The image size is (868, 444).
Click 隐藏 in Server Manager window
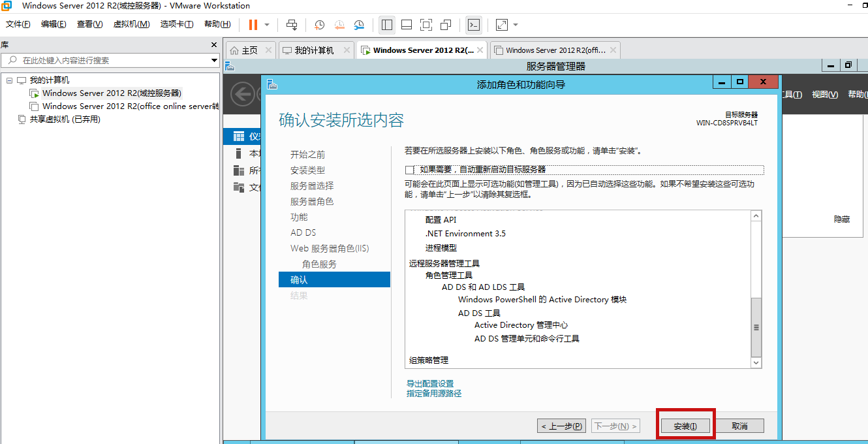click(842, 219)
